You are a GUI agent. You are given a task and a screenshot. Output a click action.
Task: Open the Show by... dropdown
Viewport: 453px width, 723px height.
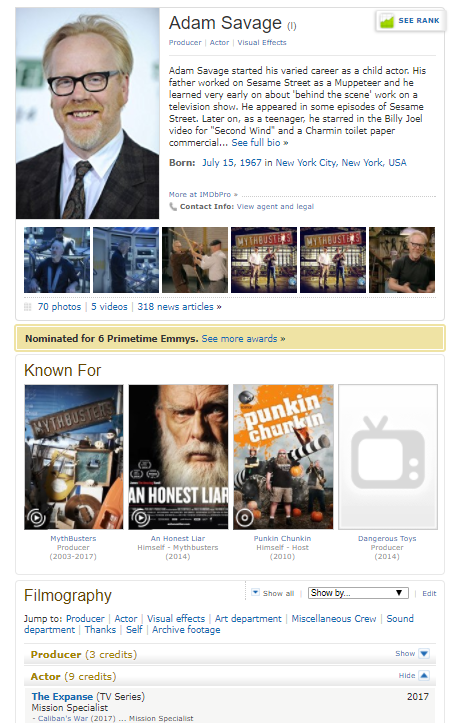(358, 593)
